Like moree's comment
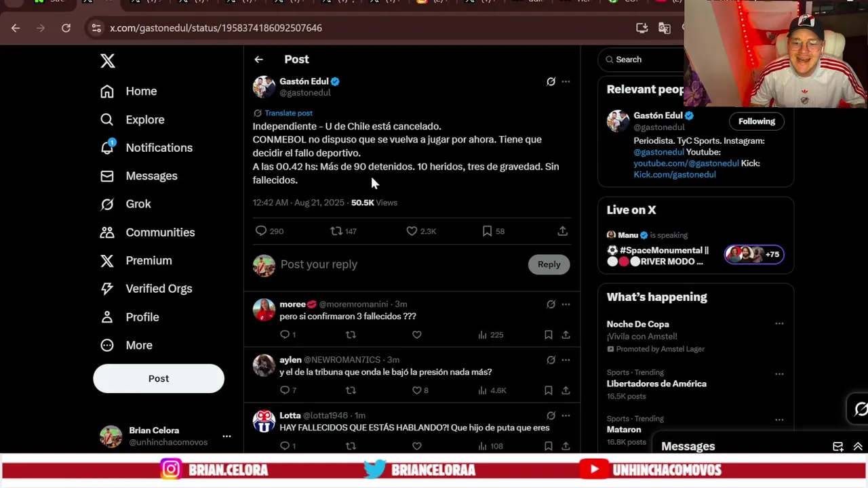This screenshot has width=868, height=488. tap(417, 335)
